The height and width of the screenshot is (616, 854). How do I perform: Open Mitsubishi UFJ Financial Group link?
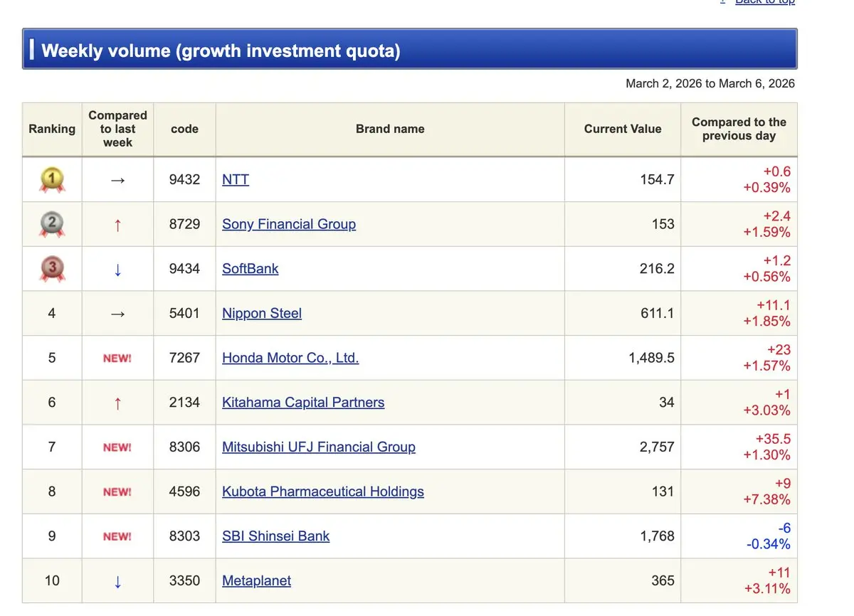tap(319, 447)
